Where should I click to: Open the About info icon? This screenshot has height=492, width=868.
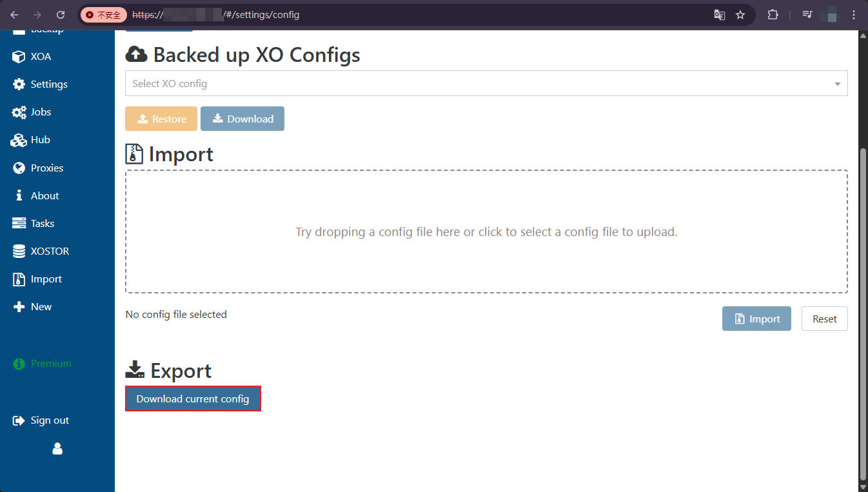tap(19, 195)
